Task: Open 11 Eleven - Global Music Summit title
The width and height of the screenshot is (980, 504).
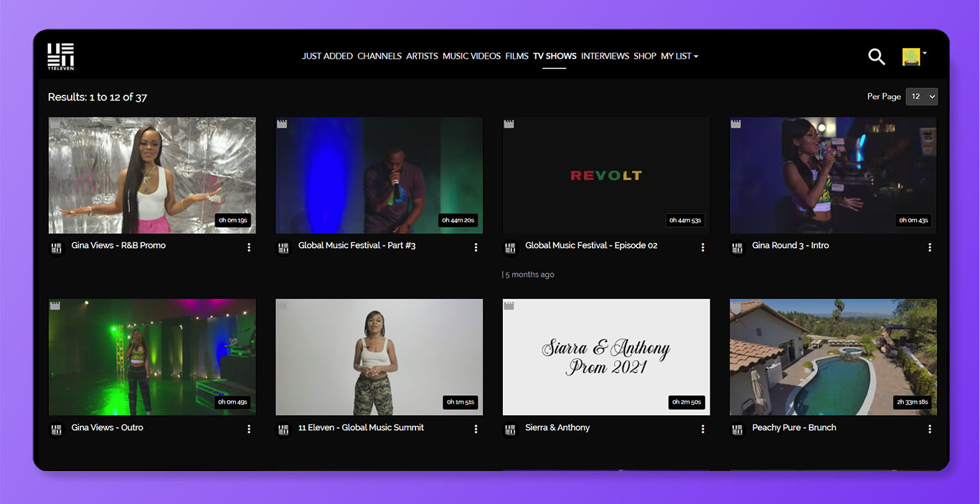Action: pos(361,427)
